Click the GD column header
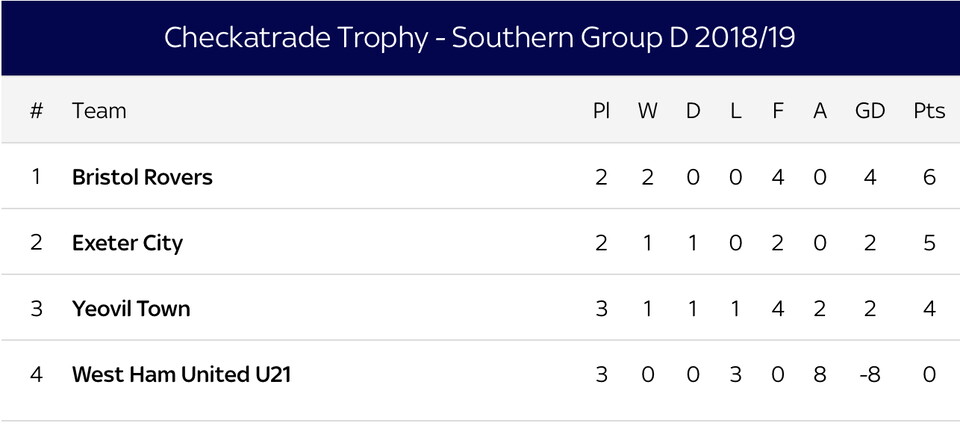The width and height of the screenshot is (960, 426). (x=870, y=110)
